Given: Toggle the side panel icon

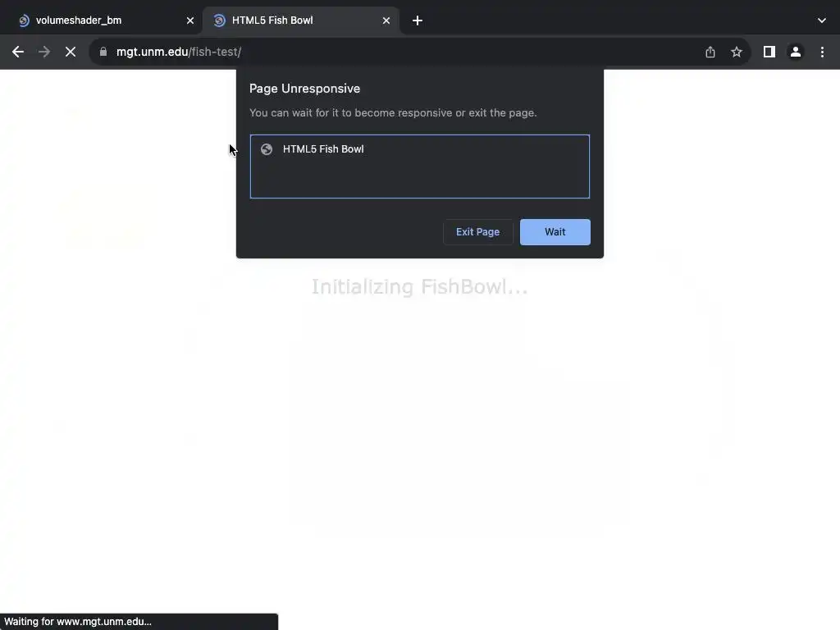Looking at the screenshot, I should pyautogui.click(x=769, y=52).
